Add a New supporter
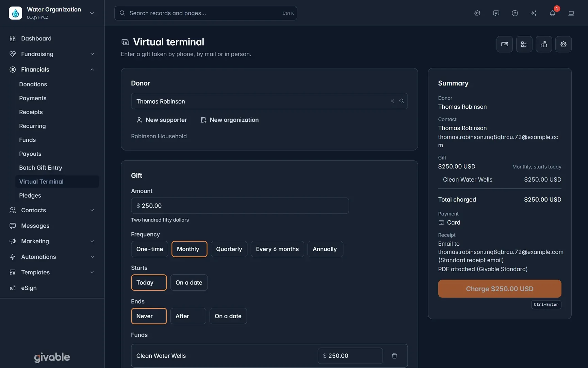Image resolution: width=588 pixels, height=368 pixels. coord(162,120)
